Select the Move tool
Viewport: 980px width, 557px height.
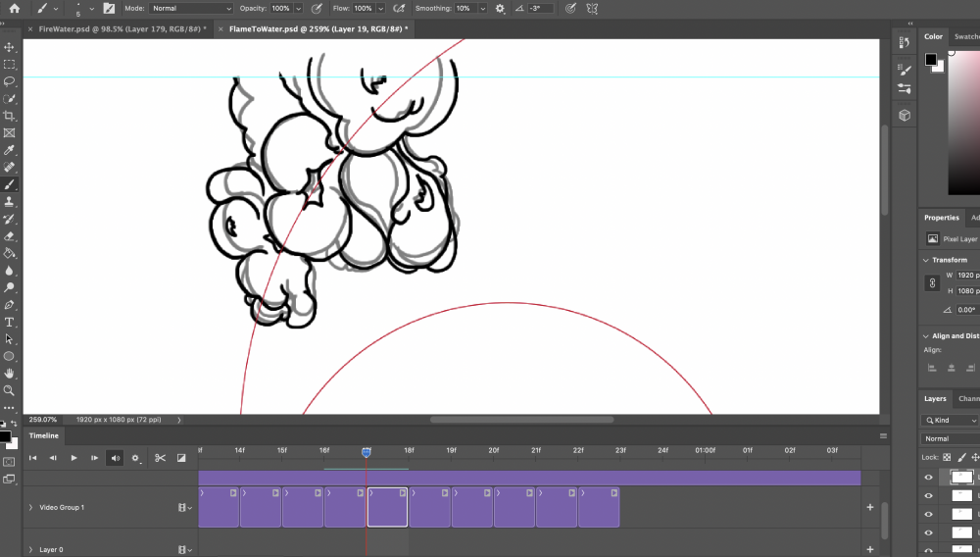(x=10, y=47)
